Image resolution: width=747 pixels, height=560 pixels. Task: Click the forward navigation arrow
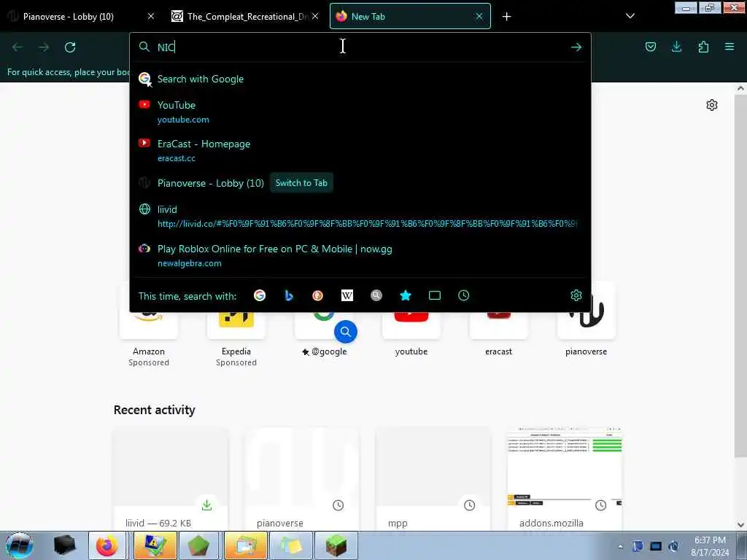pos(44,47)
